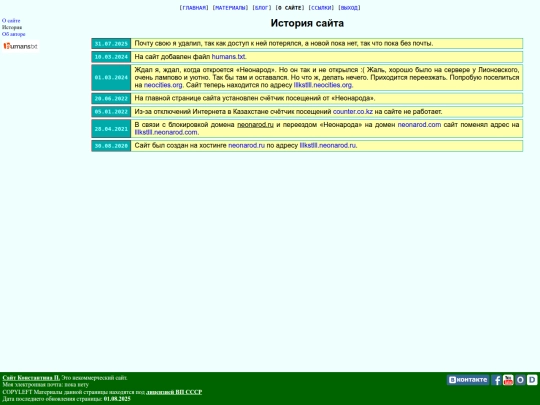The height and width of the screenshot is (405, 540).
Task: Go to ГЛАВНАЯ in top navigation
Action: tap(194, 8)
